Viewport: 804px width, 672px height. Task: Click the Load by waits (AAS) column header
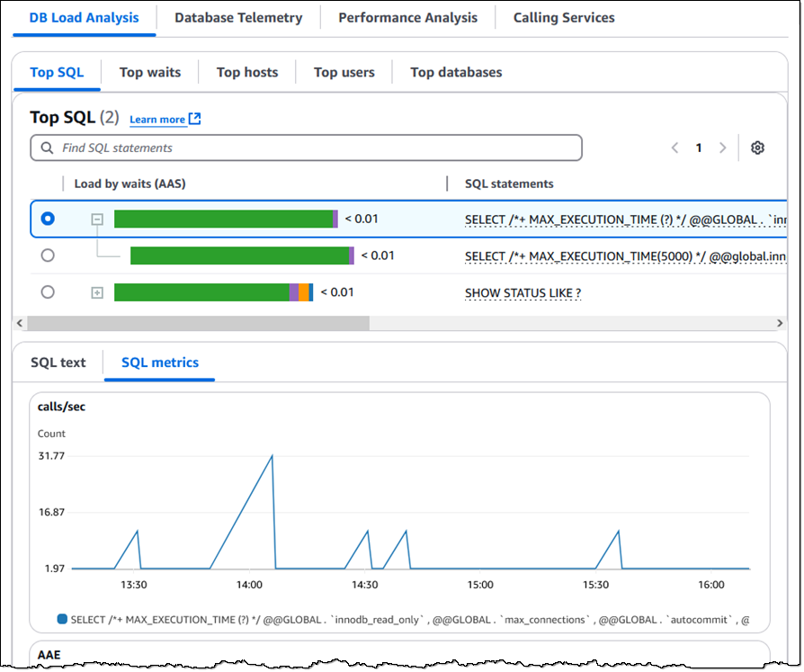[x=130, y=184]
